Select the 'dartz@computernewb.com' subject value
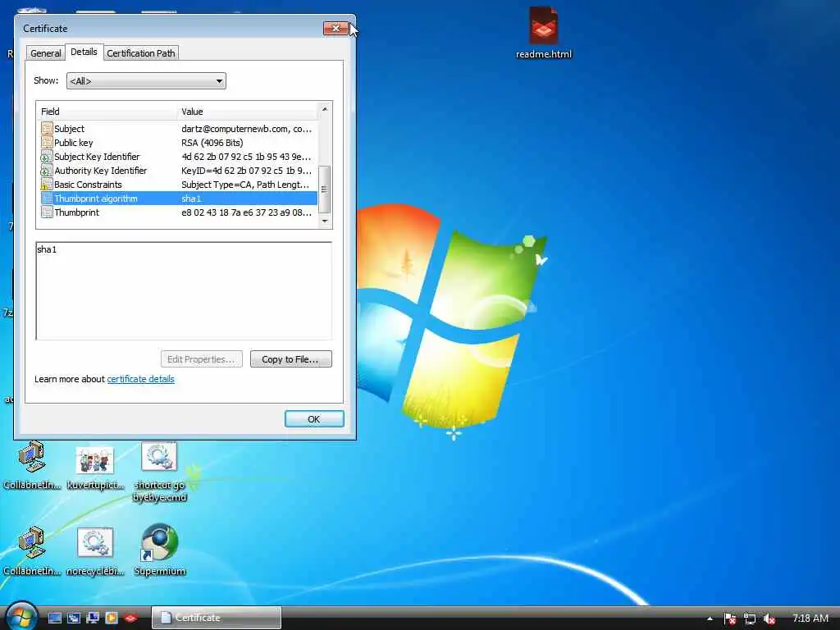This screenshot has height=630, width=840. [x=246, y=129]
